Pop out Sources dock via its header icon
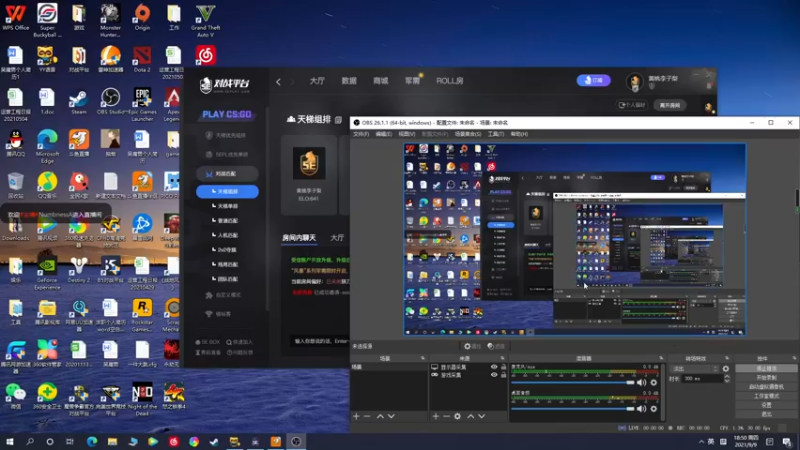The image size is (800, 450). [503, 358]
